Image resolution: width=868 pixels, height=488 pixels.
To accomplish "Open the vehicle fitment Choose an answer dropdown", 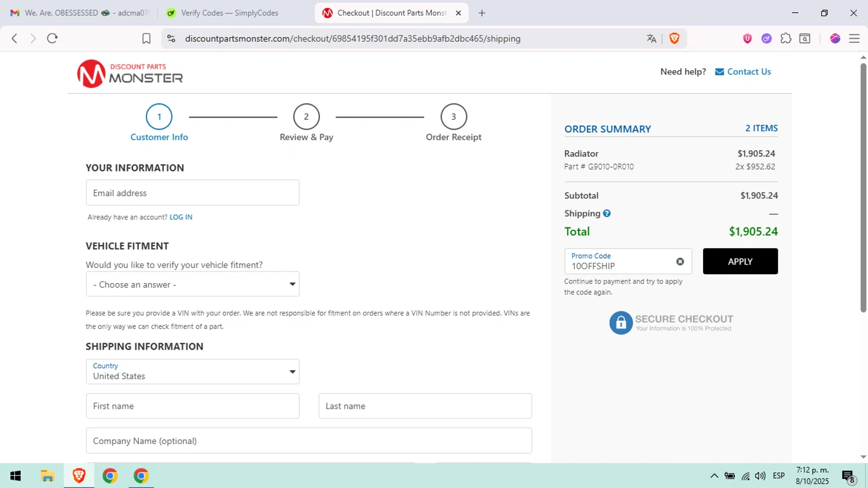I will (x=193, y=284).
